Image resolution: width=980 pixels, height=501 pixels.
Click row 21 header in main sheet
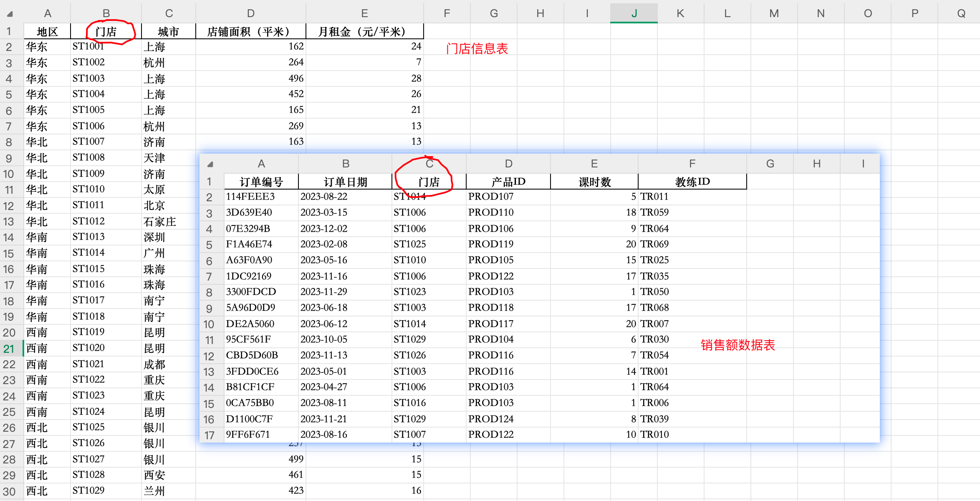[x=9, y=349]
